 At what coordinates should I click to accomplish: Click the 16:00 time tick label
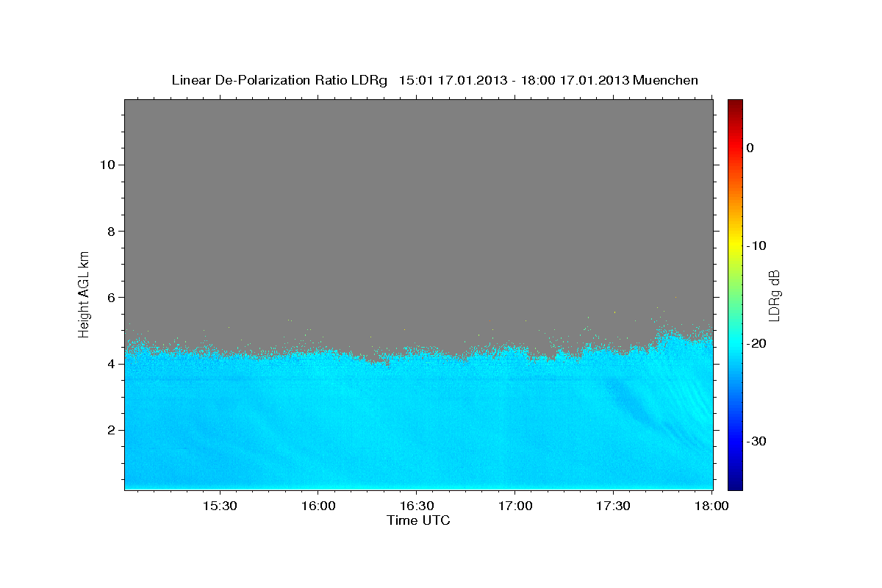point(318,506)
